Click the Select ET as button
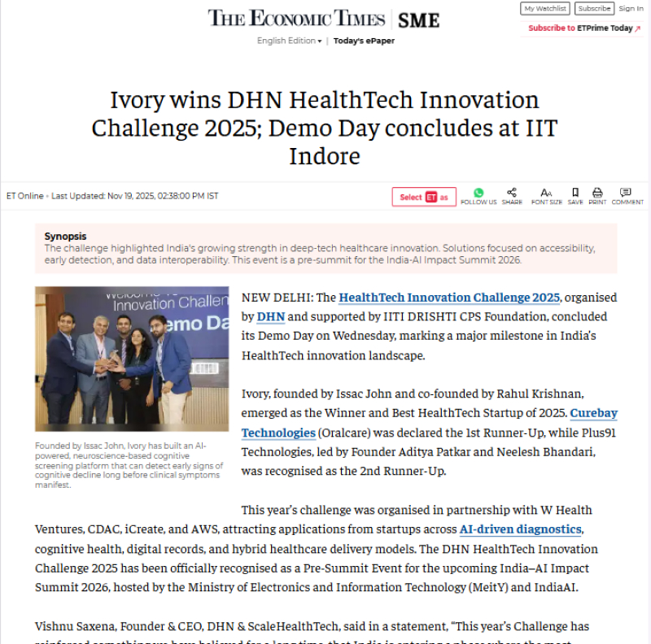 pos(424,197)
